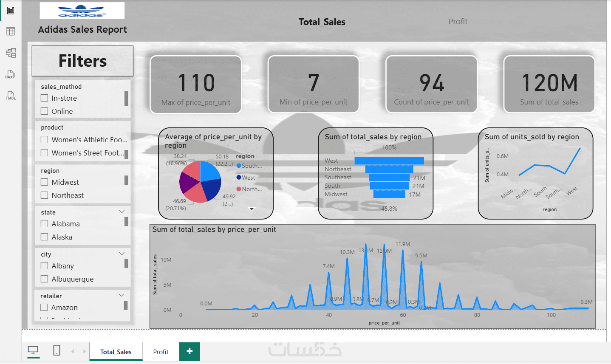Check the Amazon retailer filter
The width and height of the screenshot is (611, 364).
point(44,308)
